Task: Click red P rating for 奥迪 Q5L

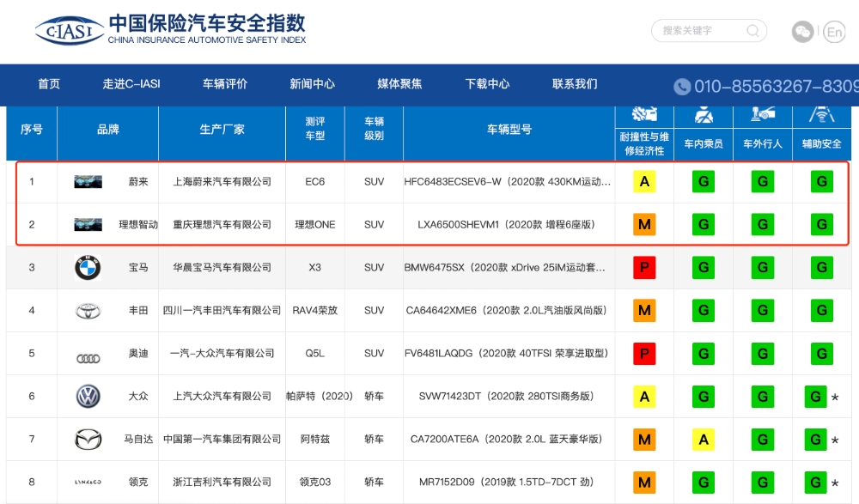Action: click(x=644, y=354)
